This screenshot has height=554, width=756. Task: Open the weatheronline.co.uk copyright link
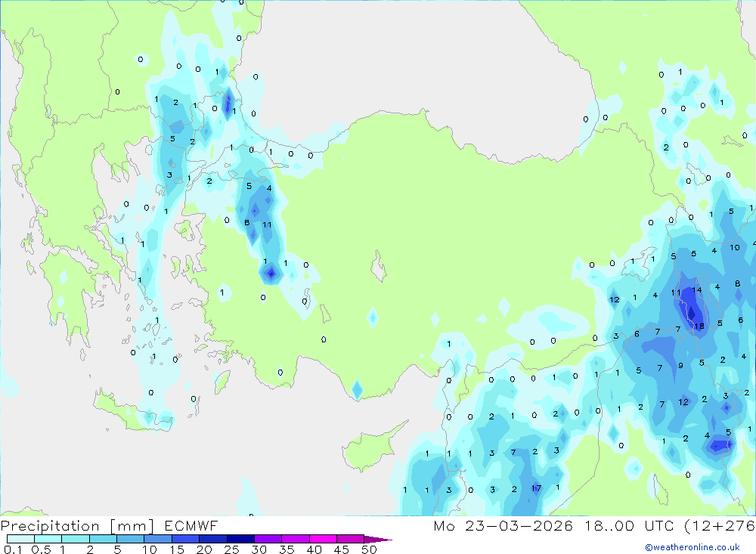pyautogui.click(x=692, y=547)
